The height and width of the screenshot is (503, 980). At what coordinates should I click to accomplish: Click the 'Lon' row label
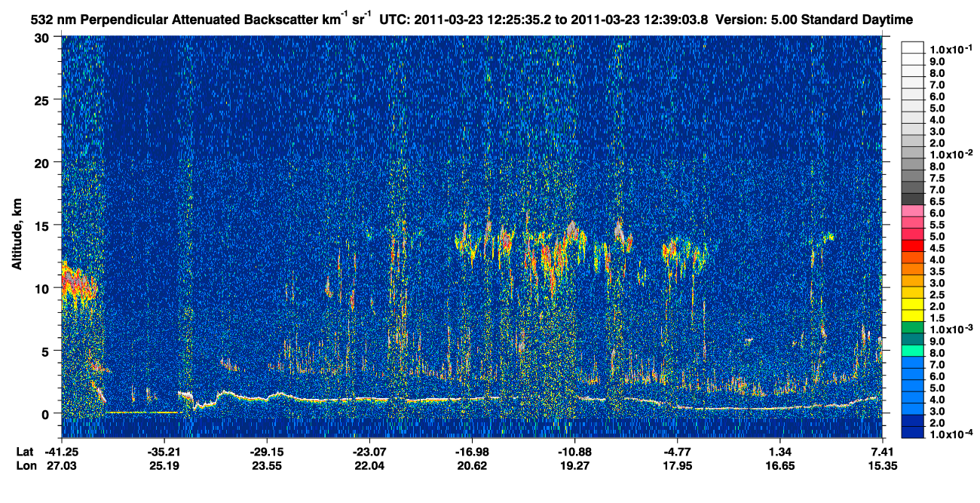(x=25, y=465)
